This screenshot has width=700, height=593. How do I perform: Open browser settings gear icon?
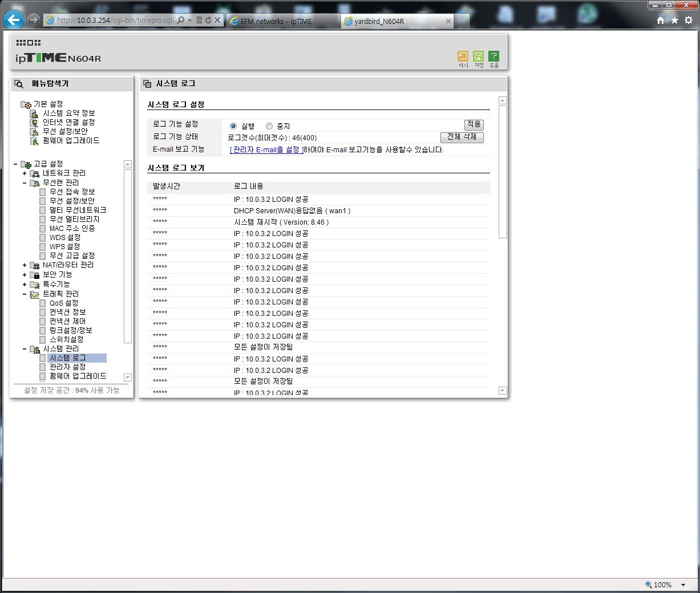(689, 20)
